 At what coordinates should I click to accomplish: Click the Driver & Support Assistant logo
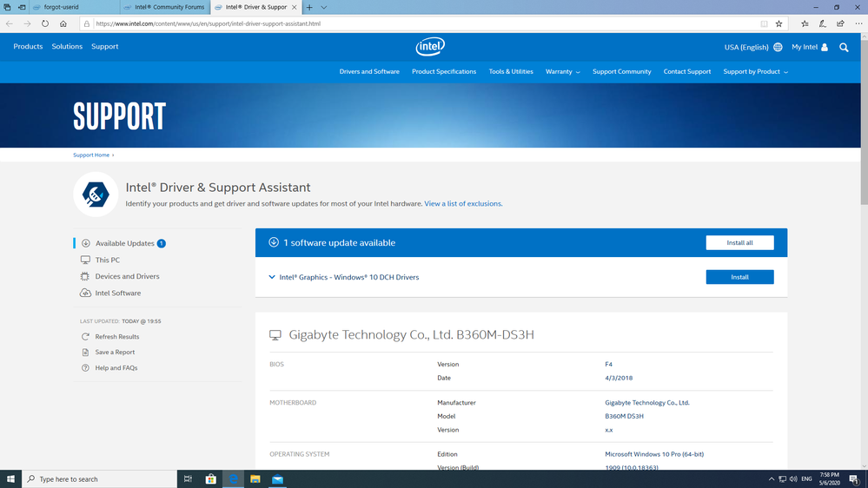coord(96,195)
